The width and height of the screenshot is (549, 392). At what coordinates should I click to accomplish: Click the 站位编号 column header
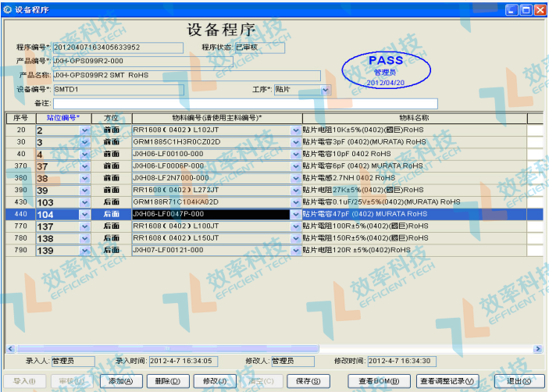coord(62,118)
